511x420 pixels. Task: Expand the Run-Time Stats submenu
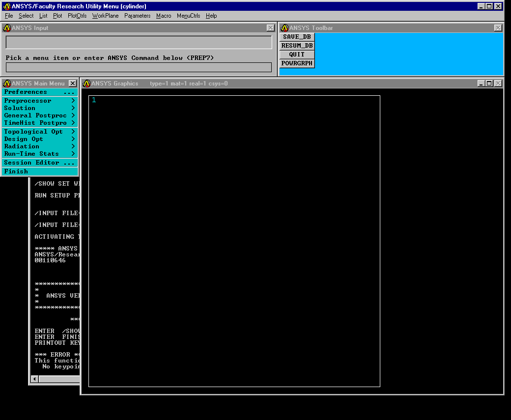click(40, 154)
